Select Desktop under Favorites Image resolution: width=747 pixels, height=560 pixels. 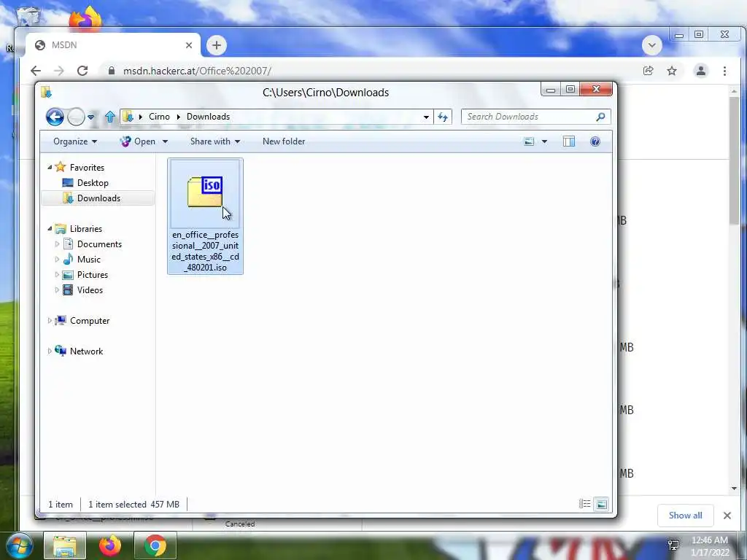[x=93, y=183]
